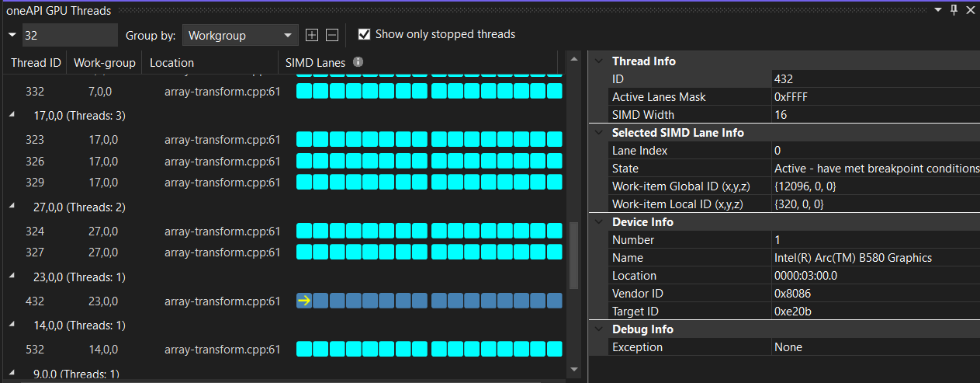980x383 pixels.
Task: Open the Window Position menu arrow
Action: (938, 10)
